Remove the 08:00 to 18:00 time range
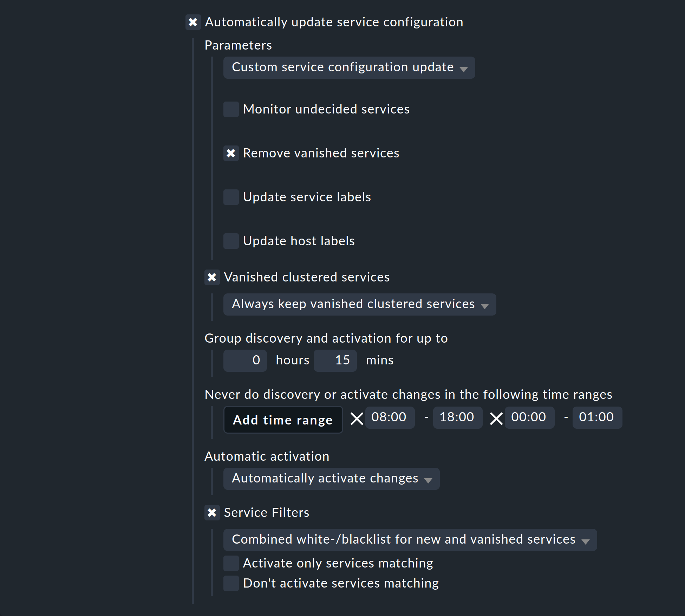The width and height of the screenshot is (685, 616). [x=357, y=418]
